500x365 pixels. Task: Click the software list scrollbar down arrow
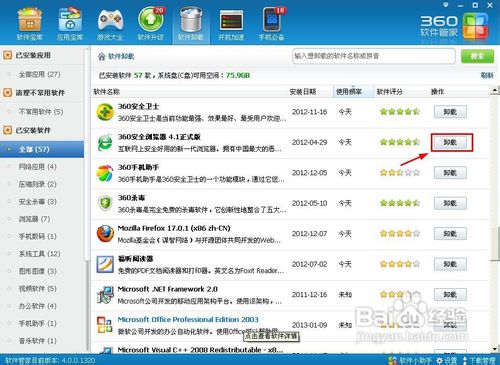point(495,349)
